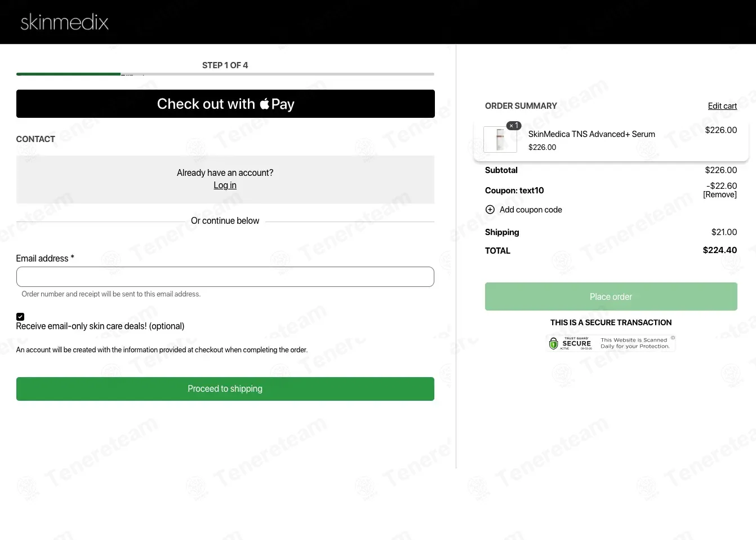Uncheck receive email-only skin care deals
This screenshot has width=756, height=540.
(20, 317)
